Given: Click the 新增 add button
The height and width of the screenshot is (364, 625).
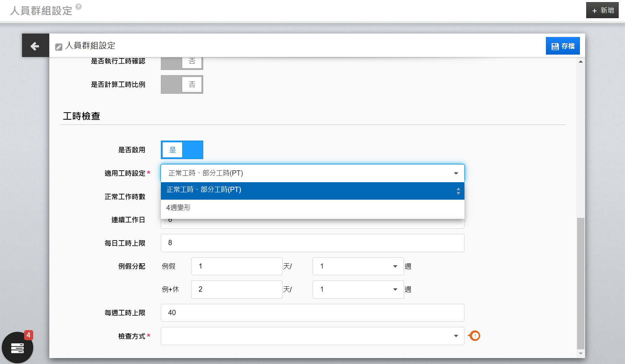Looking at the screenshot, I should 602,10.
